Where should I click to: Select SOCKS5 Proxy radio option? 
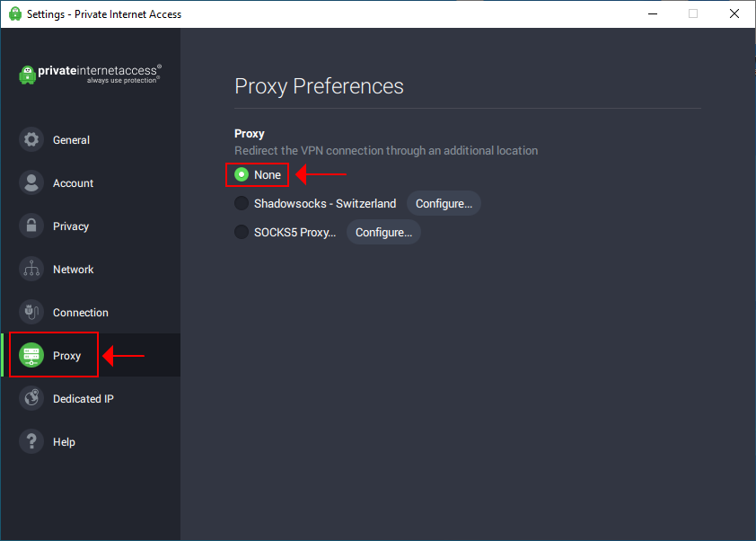242,233
